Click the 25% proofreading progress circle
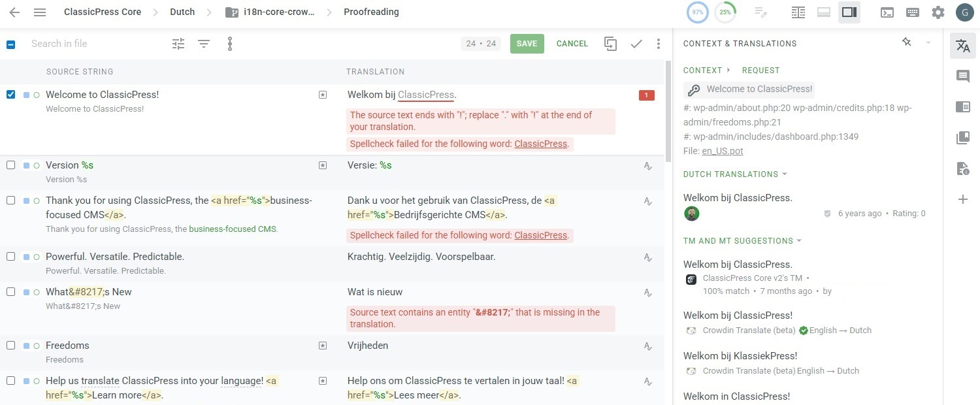The image size is (980, 405). pyautogui.click(x=725, y=12)
